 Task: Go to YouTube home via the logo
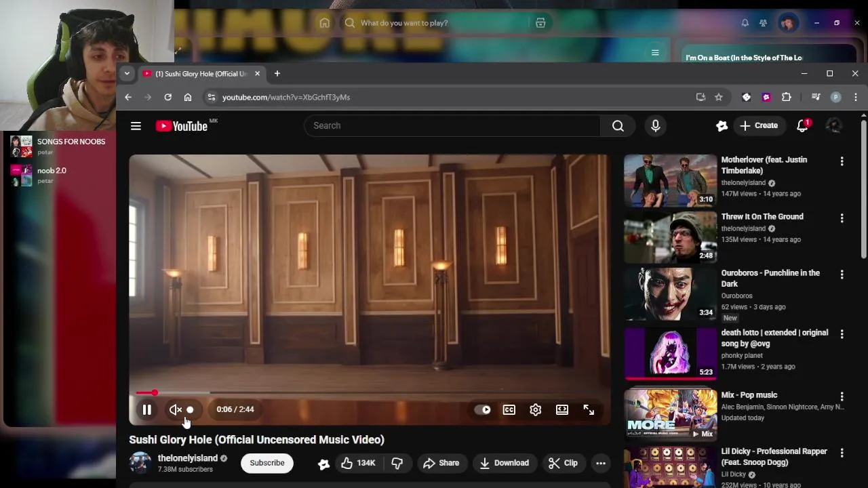click(182, 125)
